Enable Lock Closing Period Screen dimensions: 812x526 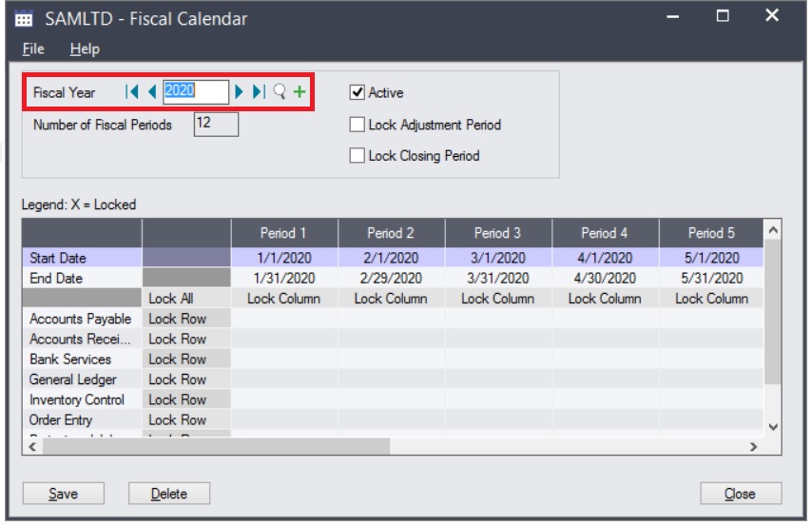point(357,155)
